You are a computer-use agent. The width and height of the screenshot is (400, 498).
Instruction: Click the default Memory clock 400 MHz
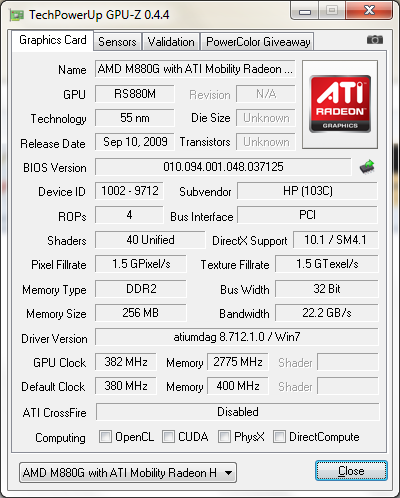tap(238, 386)
